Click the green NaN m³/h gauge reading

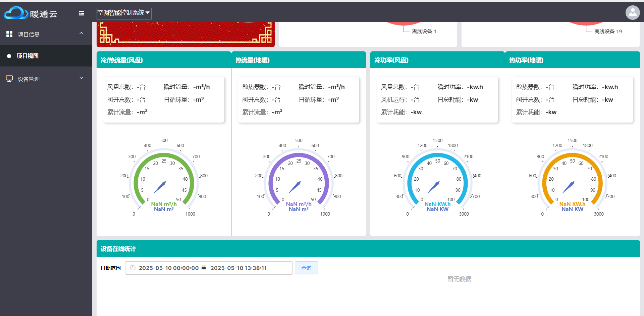tap(164, 204)
